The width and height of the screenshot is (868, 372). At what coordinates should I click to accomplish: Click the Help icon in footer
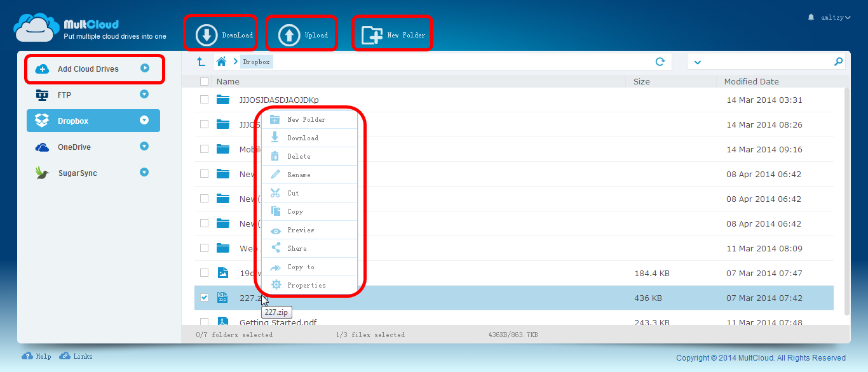click(x=27, y=356)
